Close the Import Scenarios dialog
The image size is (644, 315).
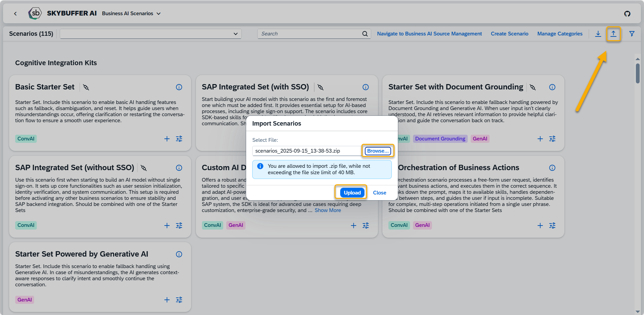point(379,193)
